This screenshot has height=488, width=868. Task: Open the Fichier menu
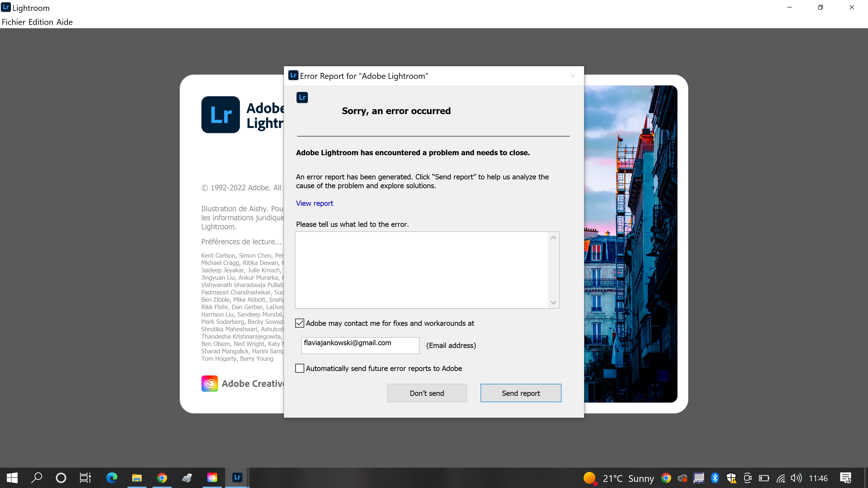[14, 22]
